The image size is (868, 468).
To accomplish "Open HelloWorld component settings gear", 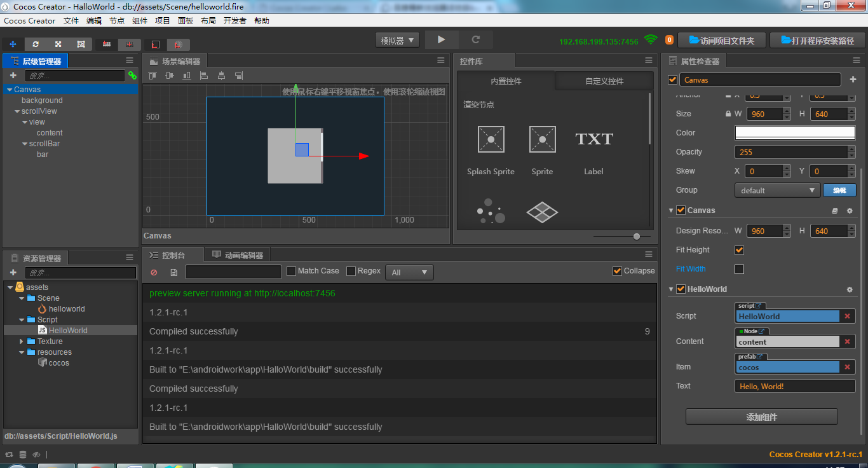I will (850, 289).
